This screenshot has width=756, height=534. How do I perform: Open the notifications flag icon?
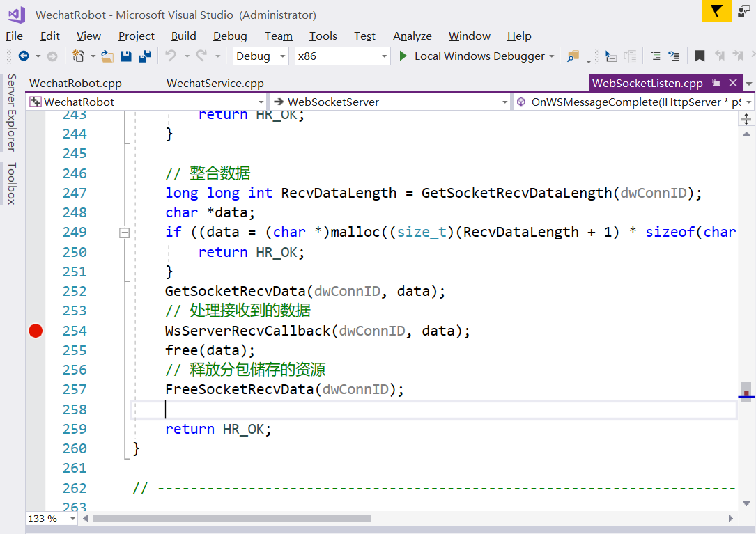(x=716, y=11)
